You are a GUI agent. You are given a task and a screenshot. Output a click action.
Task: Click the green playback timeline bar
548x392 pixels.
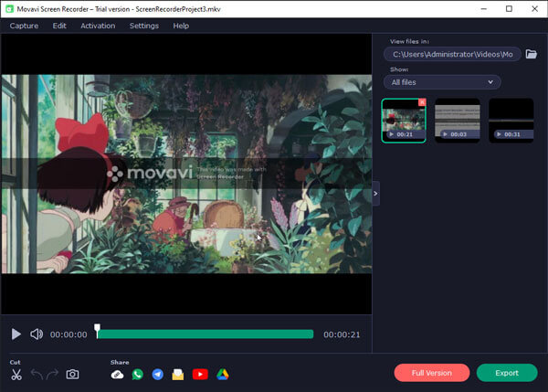[205, 334]
